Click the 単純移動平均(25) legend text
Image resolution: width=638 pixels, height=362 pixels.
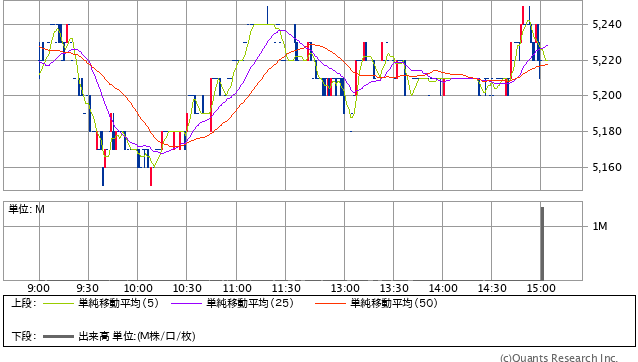coord(250,303)
